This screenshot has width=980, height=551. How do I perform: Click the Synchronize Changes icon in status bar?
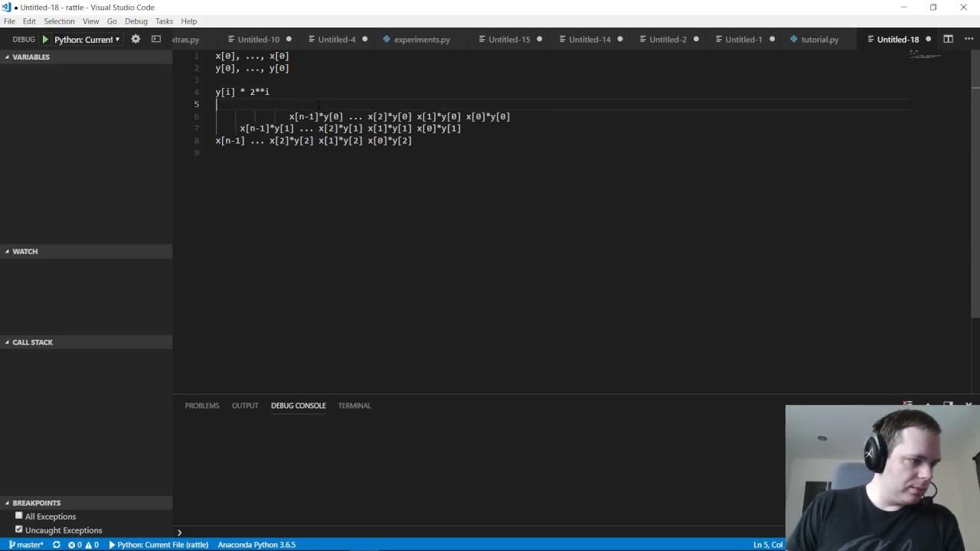56,545
